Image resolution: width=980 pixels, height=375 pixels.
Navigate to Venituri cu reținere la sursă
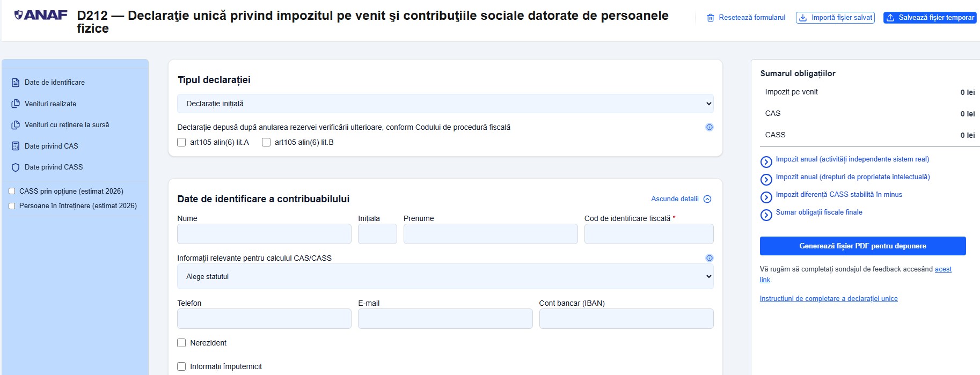14,124
